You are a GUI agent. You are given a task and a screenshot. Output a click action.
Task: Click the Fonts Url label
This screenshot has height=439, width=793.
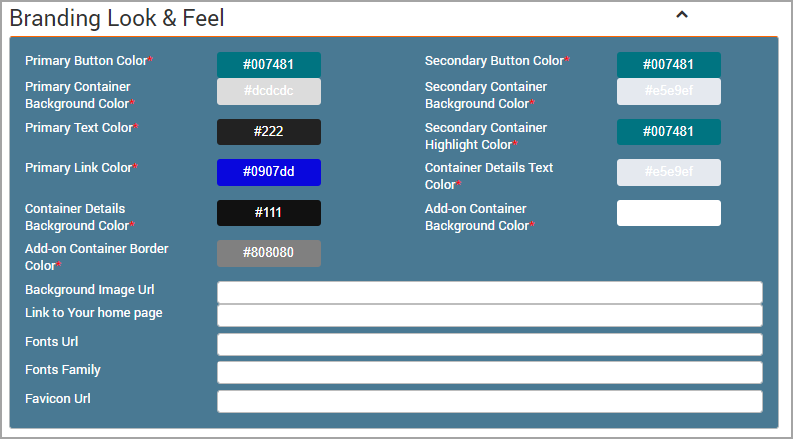tap(52, 341)
